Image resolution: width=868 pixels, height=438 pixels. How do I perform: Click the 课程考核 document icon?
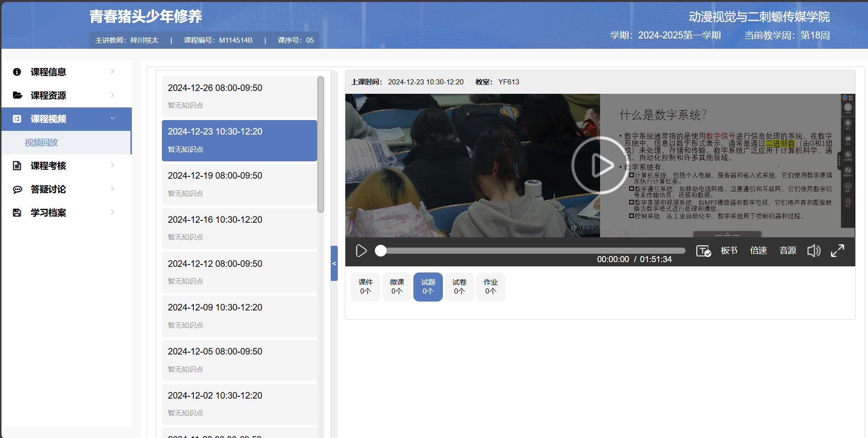click(x=17, y=166)
